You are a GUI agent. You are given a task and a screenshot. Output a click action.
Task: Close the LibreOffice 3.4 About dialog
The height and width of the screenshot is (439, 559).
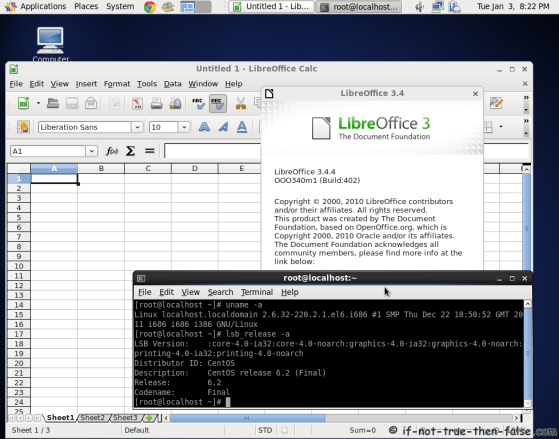coord(475,93)
